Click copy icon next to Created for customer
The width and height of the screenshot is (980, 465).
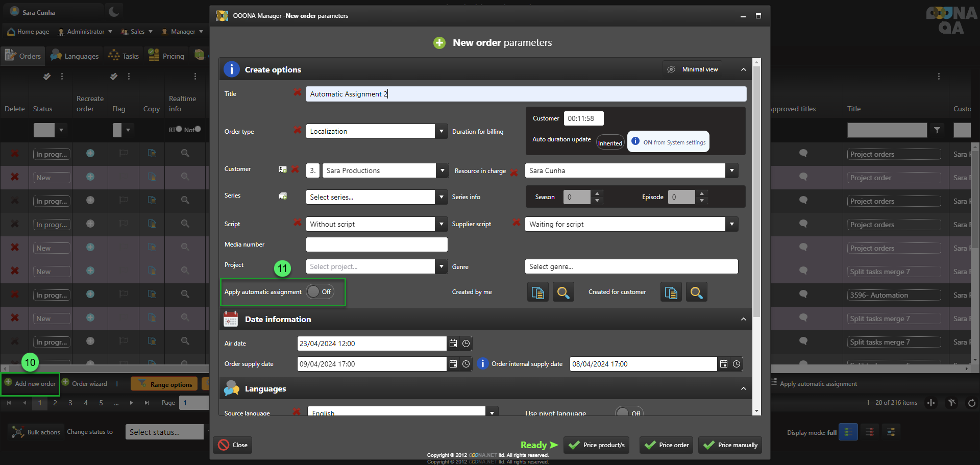(x=671, y=292)
